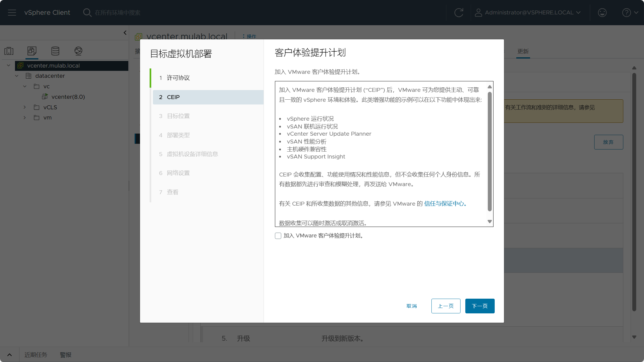
Task: Open the 操作 actions menu
Action: point(249,36)
